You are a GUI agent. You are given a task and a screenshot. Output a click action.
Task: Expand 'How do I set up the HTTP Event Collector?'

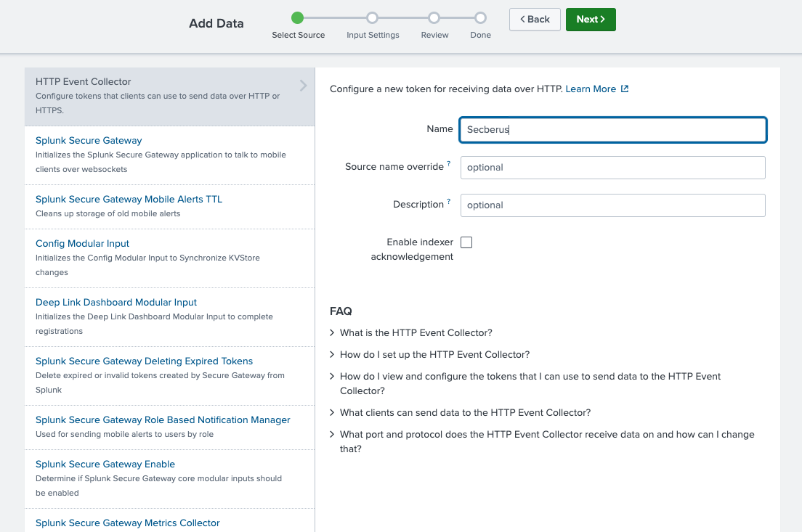click(429, 355)
